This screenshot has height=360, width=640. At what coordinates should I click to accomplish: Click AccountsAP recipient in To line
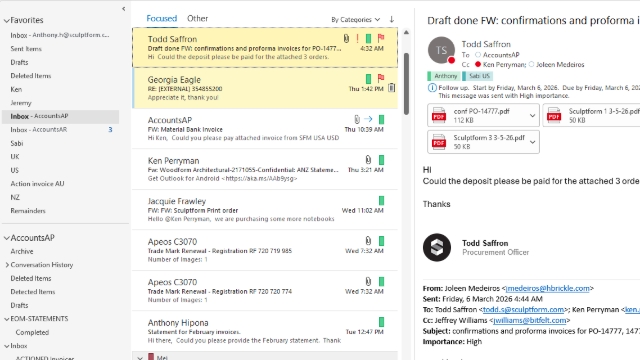[501, 55]
